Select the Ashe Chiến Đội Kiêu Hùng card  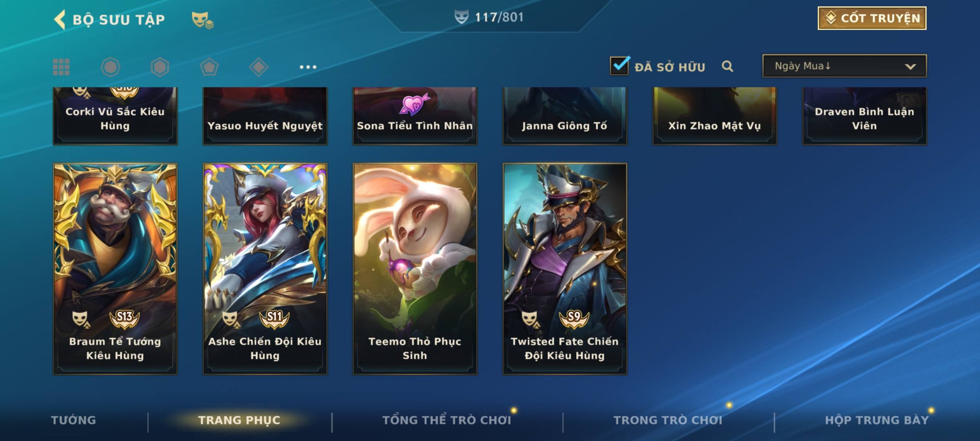tap(265, 269)
